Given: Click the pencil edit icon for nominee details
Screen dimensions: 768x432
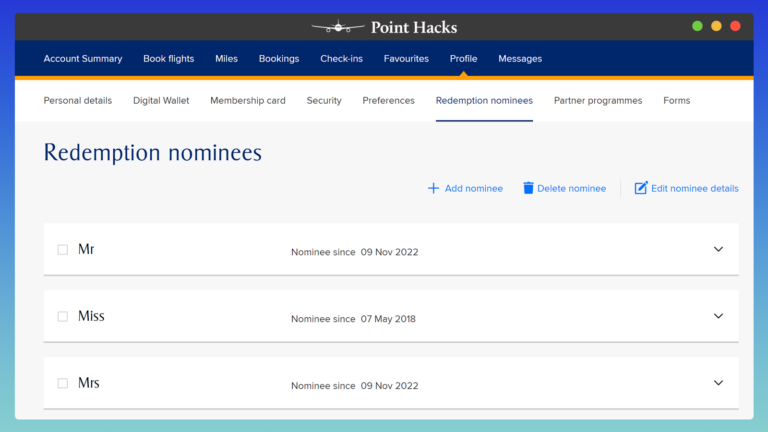Looking at the screenshot, I should (641, 188).
